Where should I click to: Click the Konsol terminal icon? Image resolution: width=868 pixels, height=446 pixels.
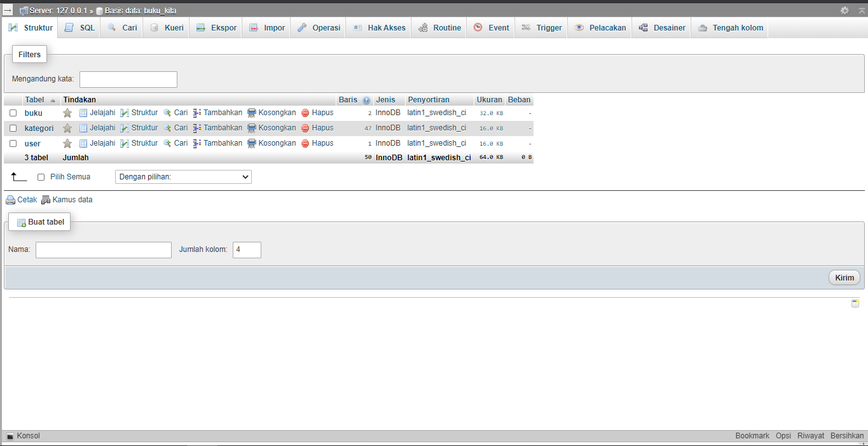[x=10, y=436]
